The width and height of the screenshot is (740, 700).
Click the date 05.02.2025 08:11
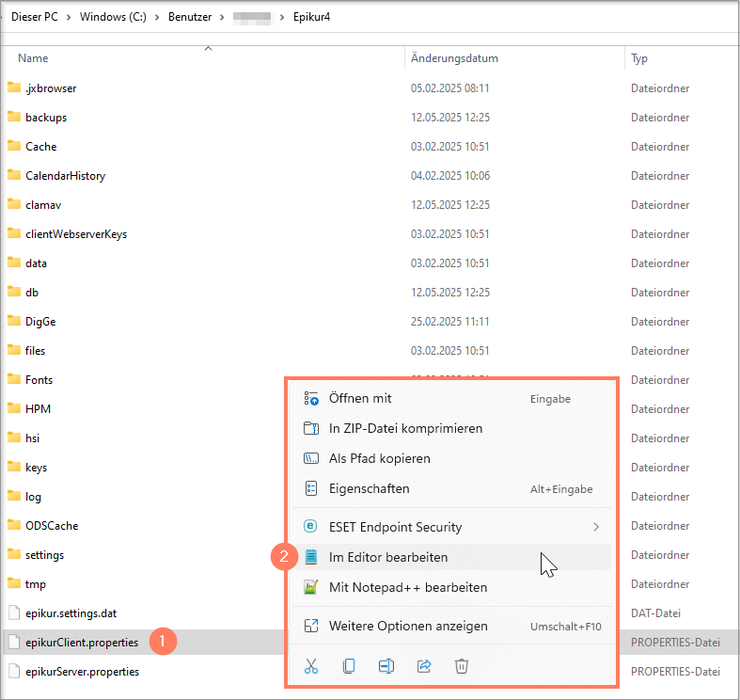pyautogui.click(x=449, y=88)
